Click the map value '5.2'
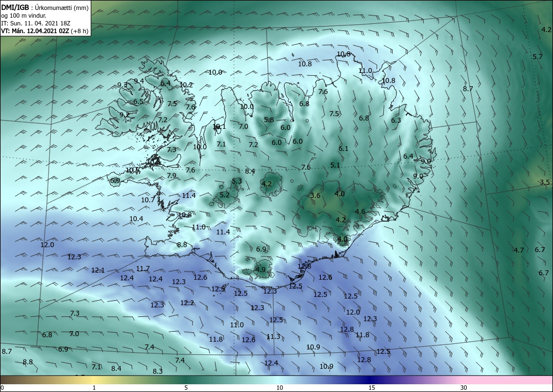 pyautogui.click(x=225, y=195)
